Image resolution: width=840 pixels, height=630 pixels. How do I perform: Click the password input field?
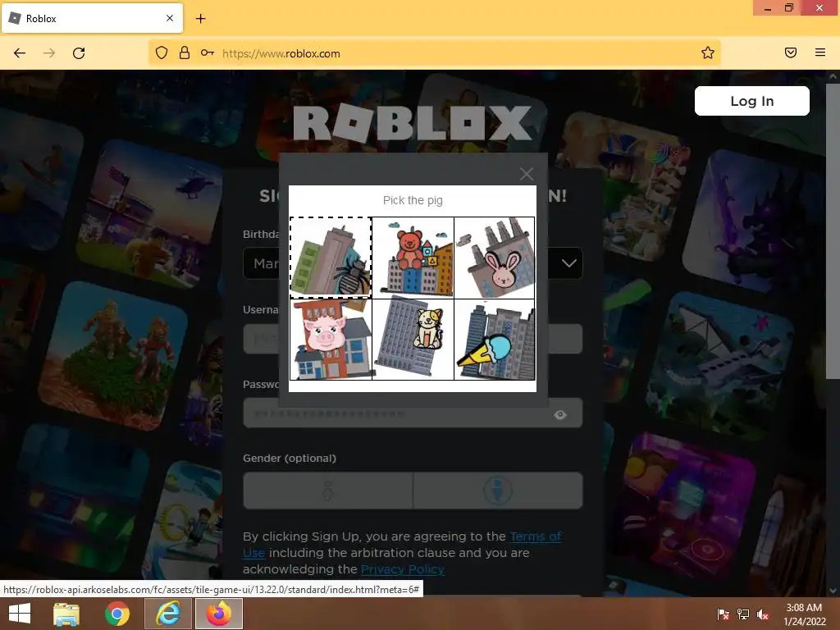point(413,413)
